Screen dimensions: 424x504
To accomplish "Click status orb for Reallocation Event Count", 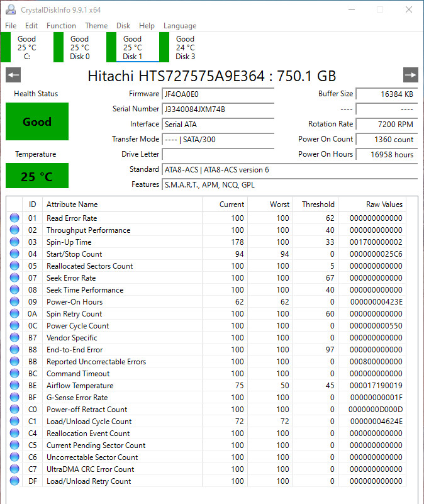I will 14,433.
